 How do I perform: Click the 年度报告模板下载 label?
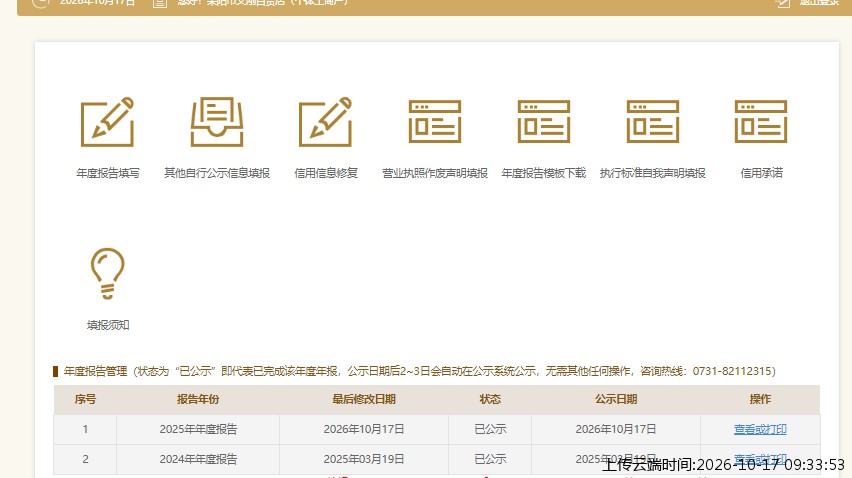click(543, 173)
